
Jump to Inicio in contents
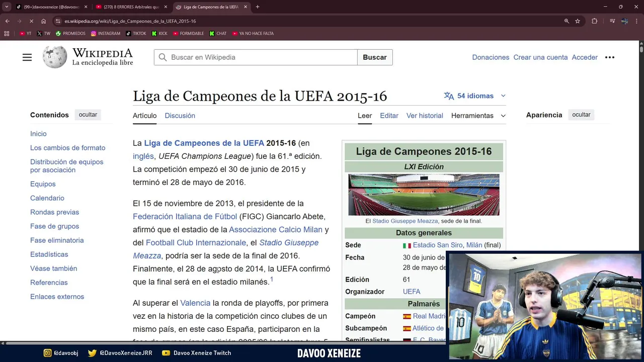[x=38, y=134]
